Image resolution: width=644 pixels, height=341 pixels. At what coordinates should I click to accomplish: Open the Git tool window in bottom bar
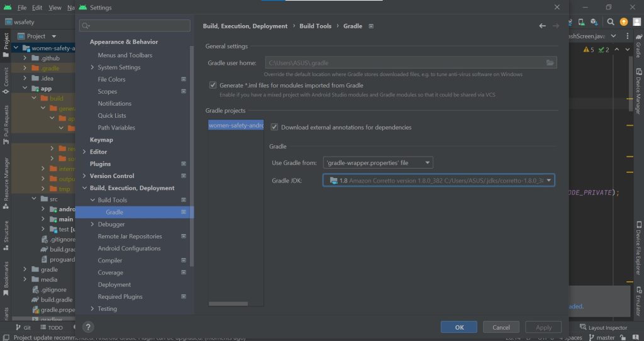coord(23,328)
